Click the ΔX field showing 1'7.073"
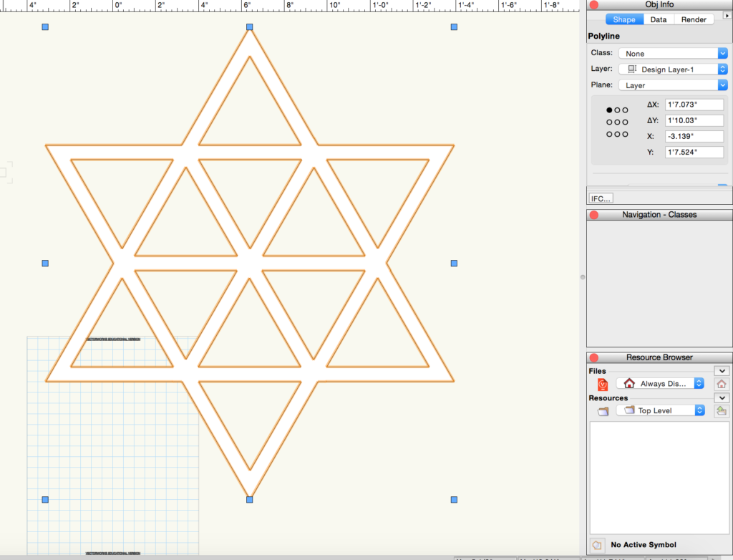This screenshot has width=733, height=560. coord(694,105)
